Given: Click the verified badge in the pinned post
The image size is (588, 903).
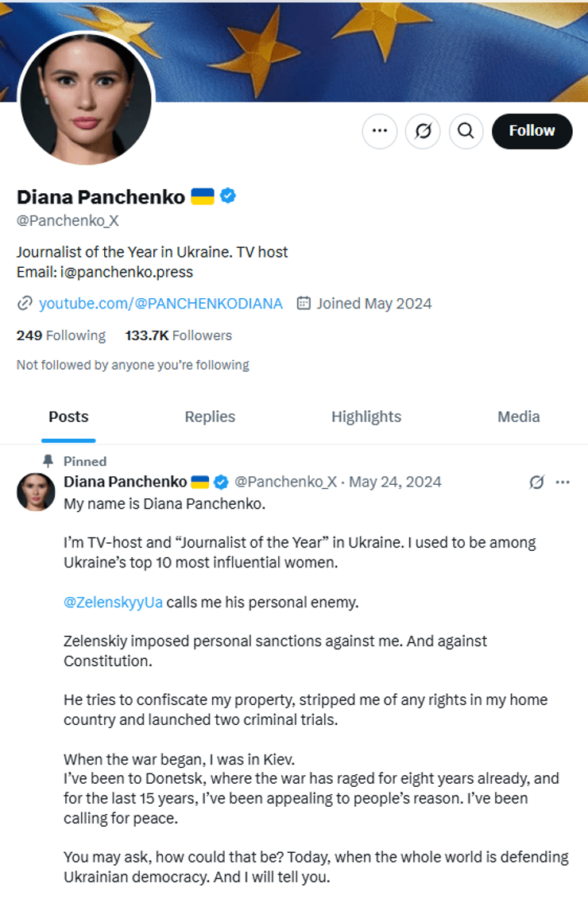Looking at the screenshot, I should [221, 482].
